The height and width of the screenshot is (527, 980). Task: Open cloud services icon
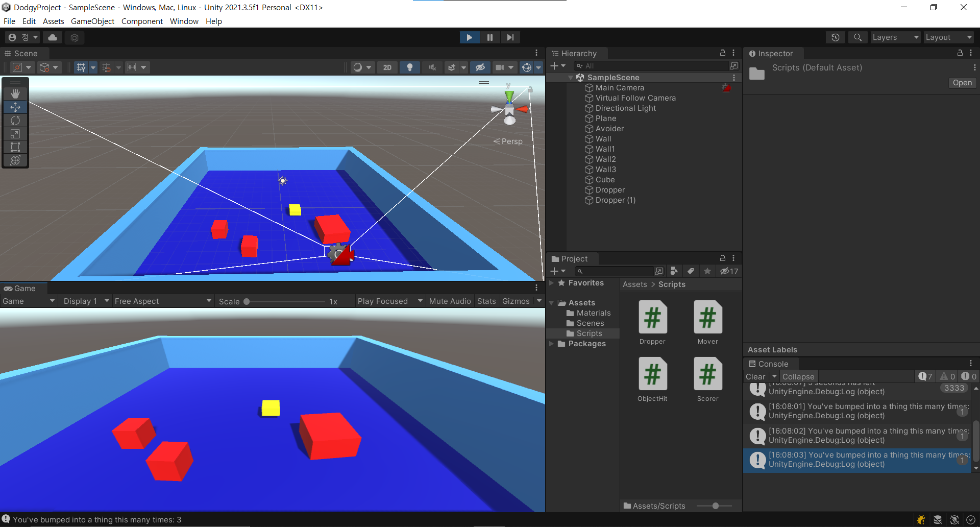[x=53, y=37]
